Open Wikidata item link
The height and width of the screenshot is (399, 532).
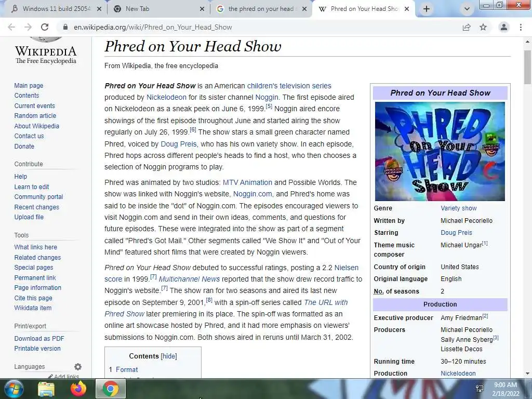33,308
